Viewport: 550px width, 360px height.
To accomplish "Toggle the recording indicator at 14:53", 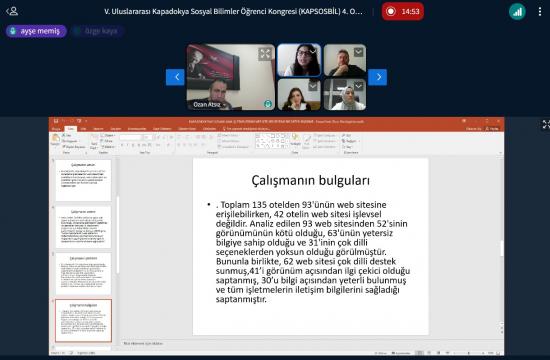I will click(403, 12).
